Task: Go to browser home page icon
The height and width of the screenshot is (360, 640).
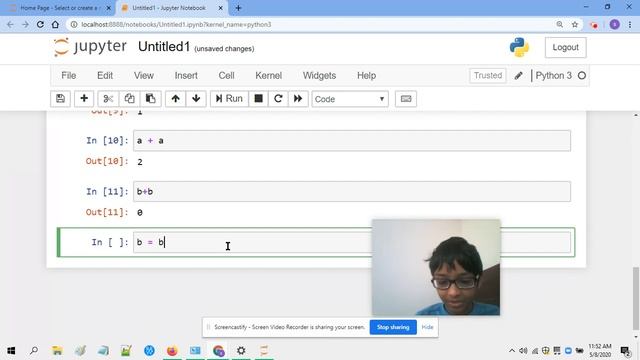Action: [55, 24]
